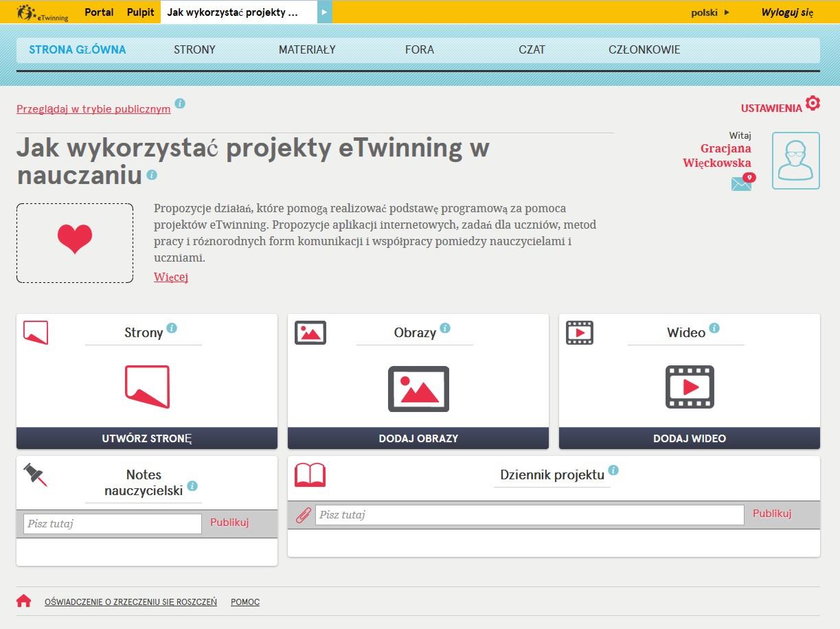Image resolution: width=840 pixels, height=629 pixels.
Task: Open the Materiały navigation tab
Action: [307, 49]
